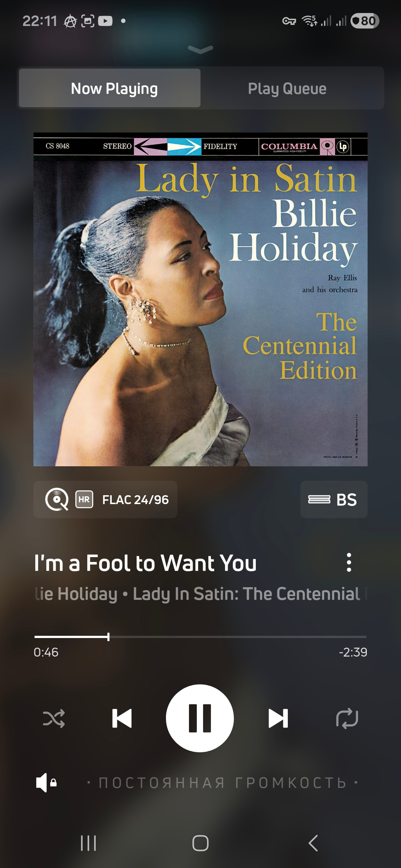Tap the HR hi-res indicator icon
This screenshot has width=401, height=868.
pyautogui.click(x=84, y=500)
